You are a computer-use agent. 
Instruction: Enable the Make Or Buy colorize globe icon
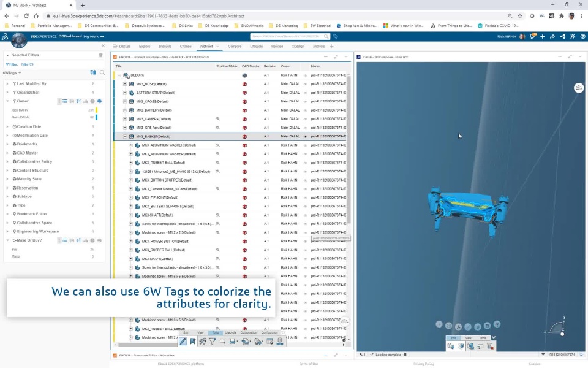coord(99,240)
